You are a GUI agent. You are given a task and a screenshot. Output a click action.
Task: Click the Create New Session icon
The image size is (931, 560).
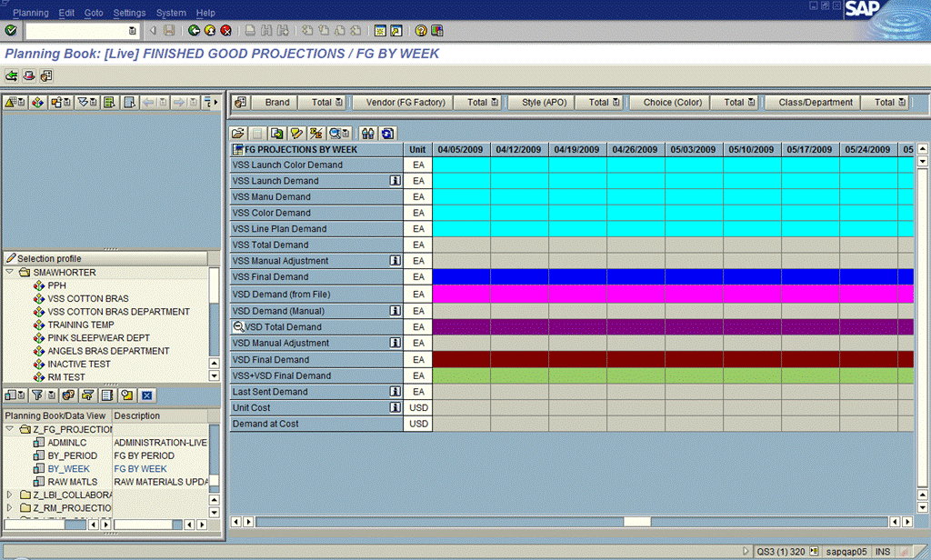click(380, 30)
